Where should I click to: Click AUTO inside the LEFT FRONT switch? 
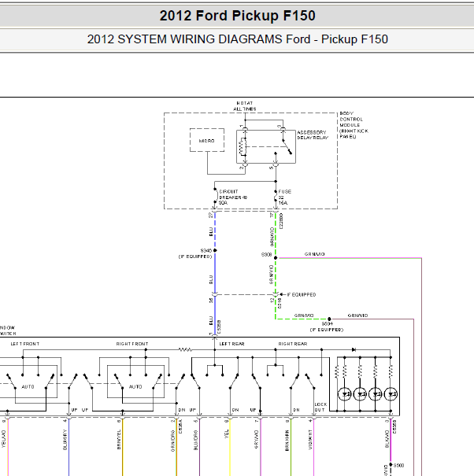pyautogui.click(x=28, y=387)
